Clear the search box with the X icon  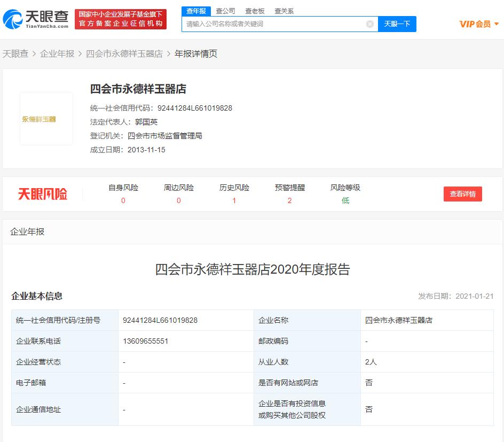[x=369, y=24]
